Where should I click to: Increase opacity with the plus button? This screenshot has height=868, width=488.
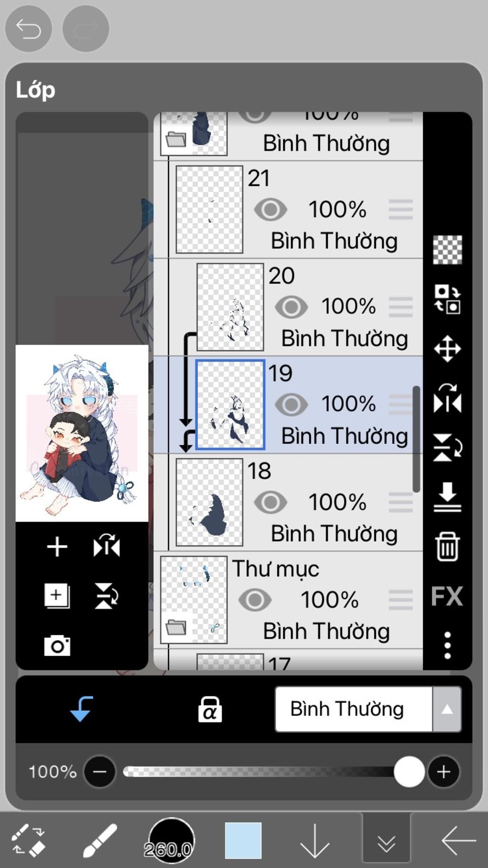[x=444, y=771]
